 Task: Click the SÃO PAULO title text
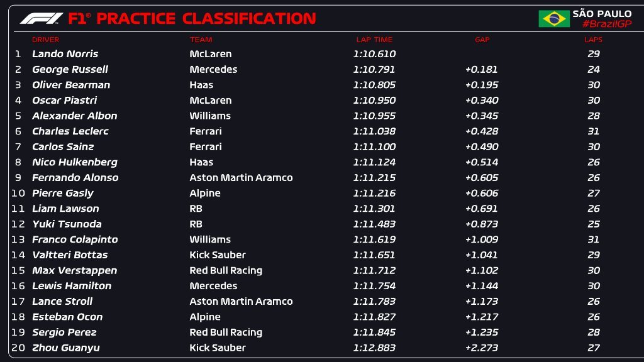(602, 14)
